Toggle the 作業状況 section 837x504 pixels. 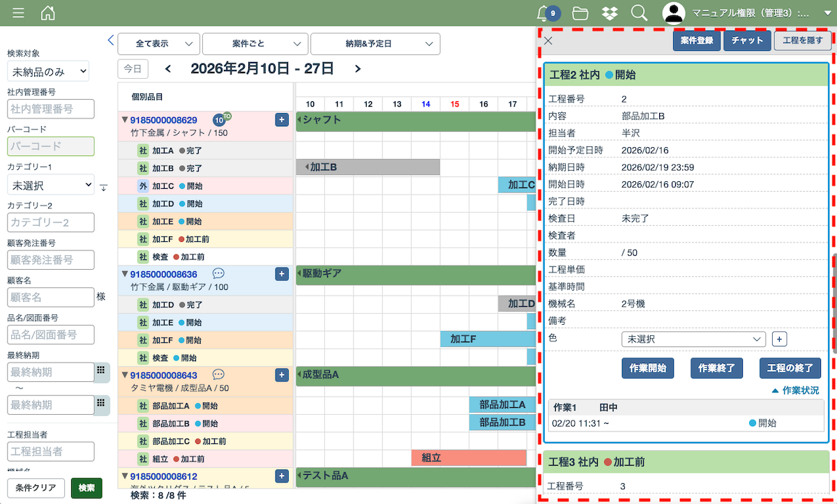(x=794, y=390)
